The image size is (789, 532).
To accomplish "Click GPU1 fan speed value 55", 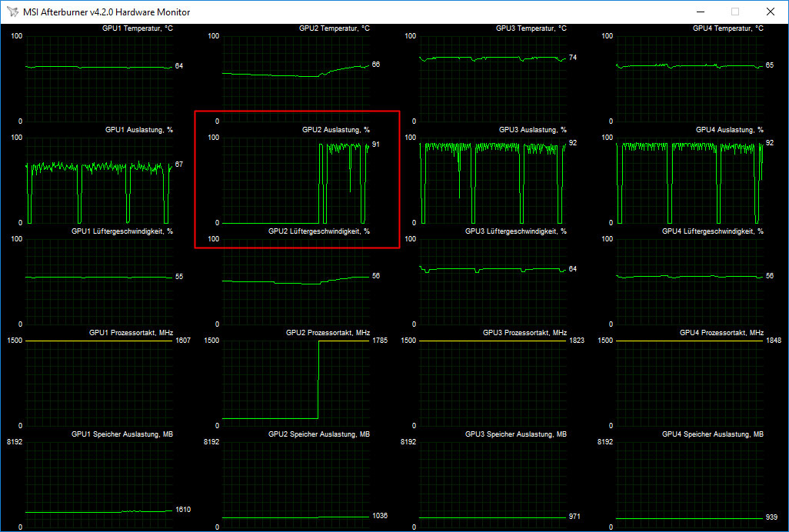I will pos(179,277).
